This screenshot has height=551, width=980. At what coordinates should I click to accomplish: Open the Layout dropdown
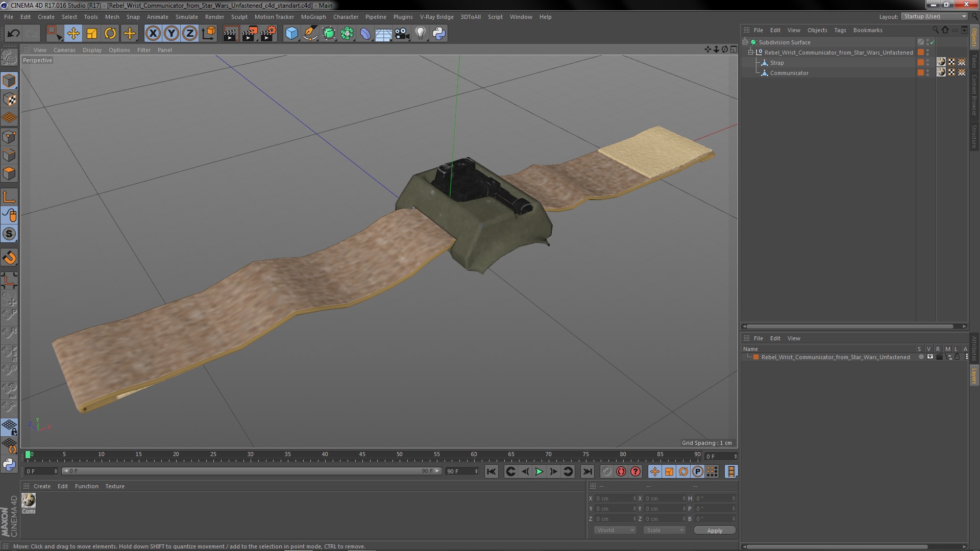point(935,17)
